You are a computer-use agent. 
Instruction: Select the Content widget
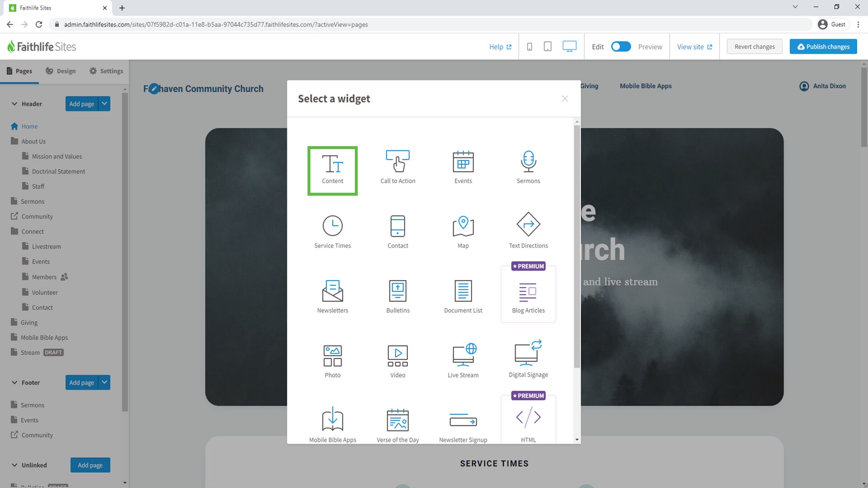point(332,171)
